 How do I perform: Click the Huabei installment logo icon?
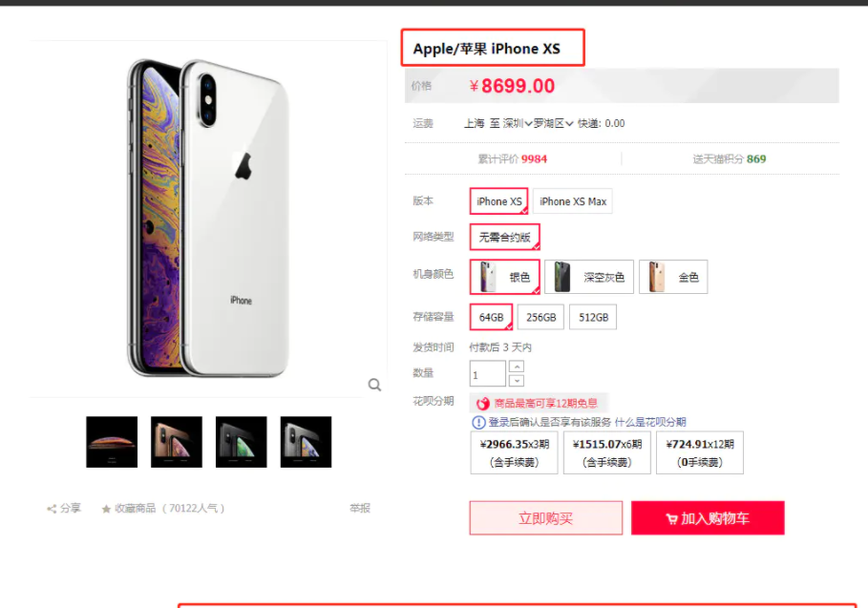483,404
